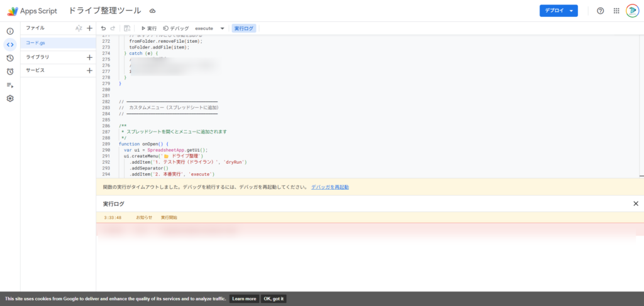
Task: Click the catch (e) code line
Action: (x=141, y=54)
